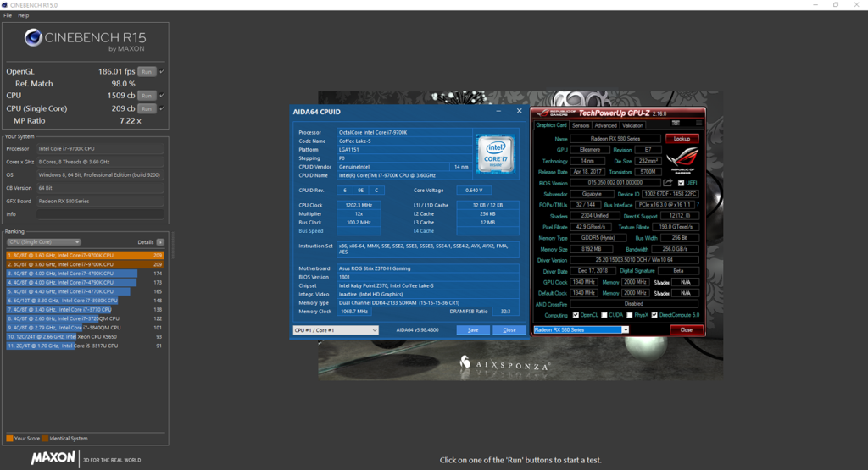Open the File menu
This screenshot has height=470, width=868.
coord(7,15)
